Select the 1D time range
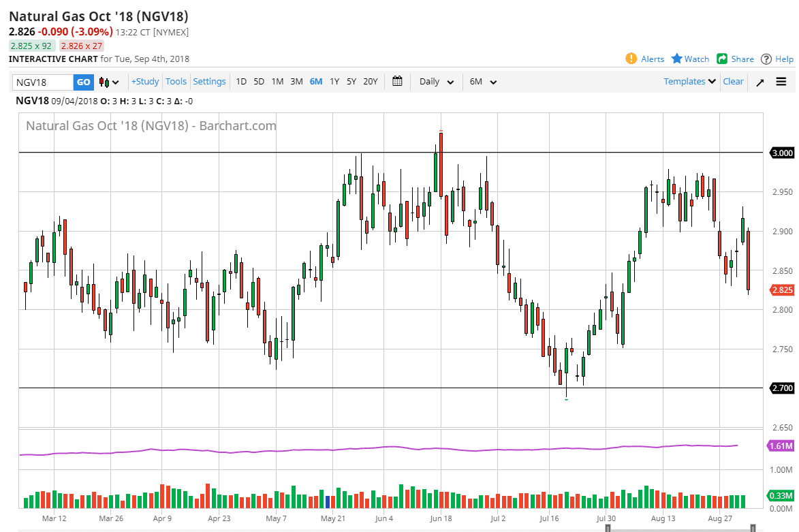799x532 pixels. pos(241,81)
